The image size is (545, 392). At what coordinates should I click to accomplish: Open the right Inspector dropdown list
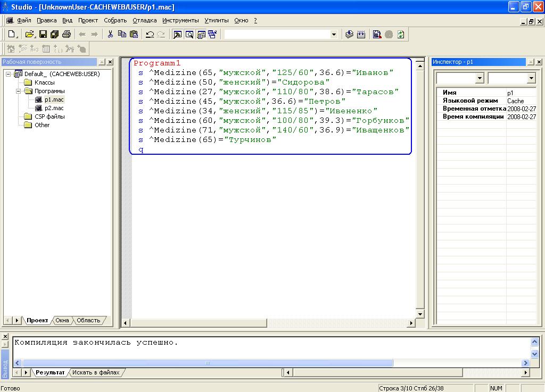pos(531,78)
